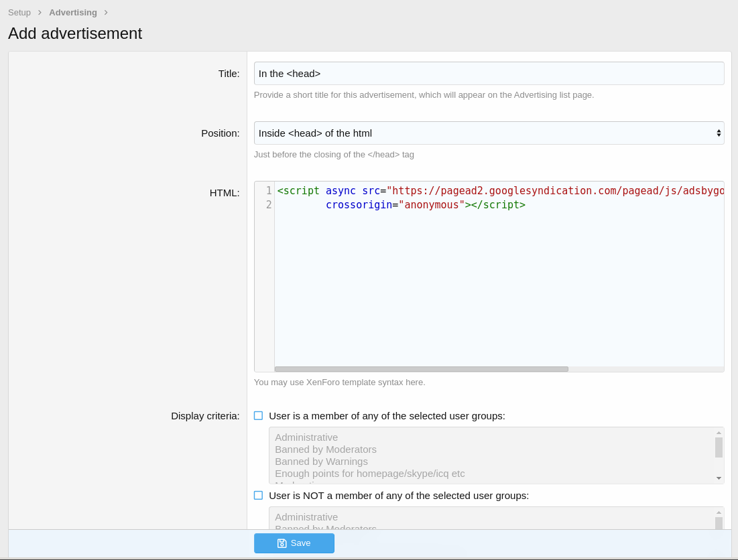
Task: Open the Position dropdown
Action: (x=483, y=133)
